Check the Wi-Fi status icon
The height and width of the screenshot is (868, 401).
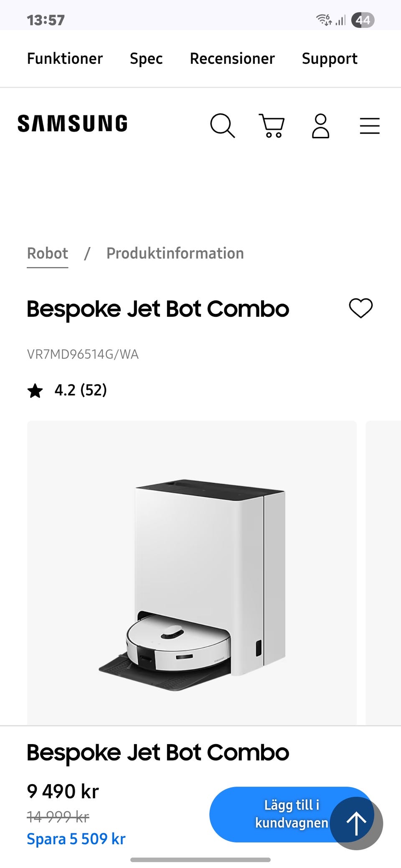(x=324, y=20)
